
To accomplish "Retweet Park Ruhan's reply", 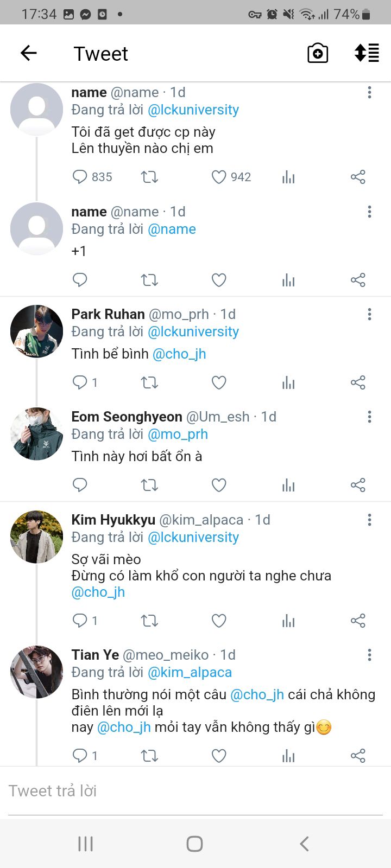I will [149, 382].
